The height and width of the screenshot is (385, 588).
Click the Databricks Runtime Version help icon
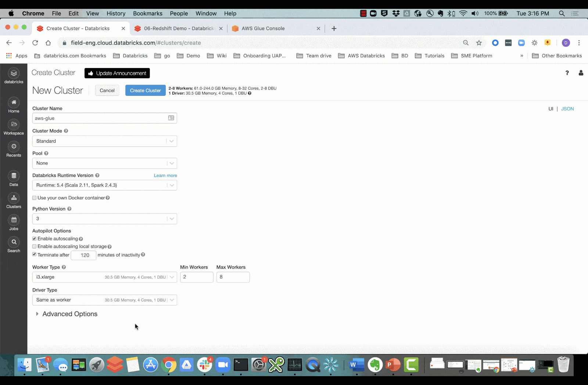[x=97, y=175]
